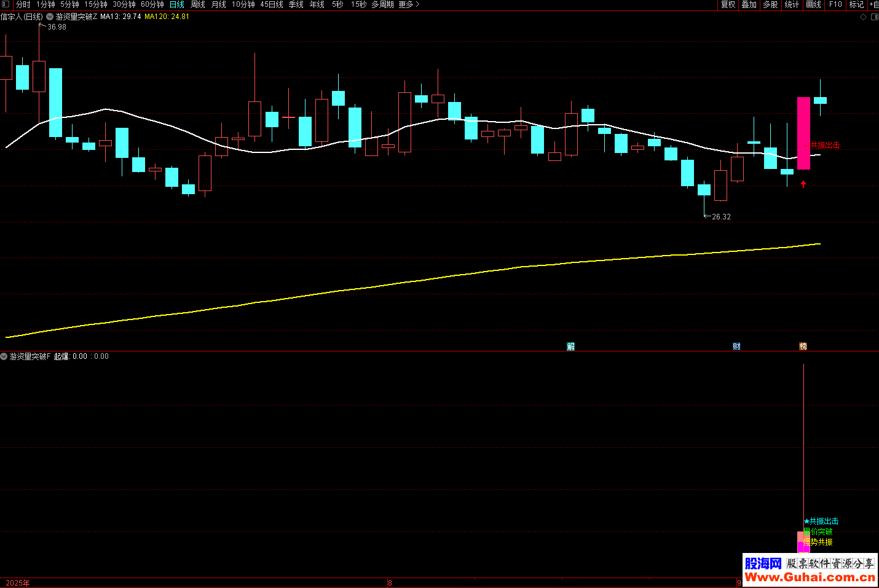
Task: Click the MA13: 29.74 label
Action: pos(120,17)
